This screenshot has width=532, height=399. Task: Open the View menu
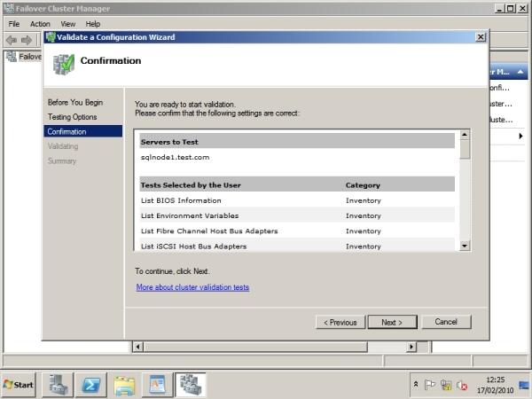coord(68,24)
